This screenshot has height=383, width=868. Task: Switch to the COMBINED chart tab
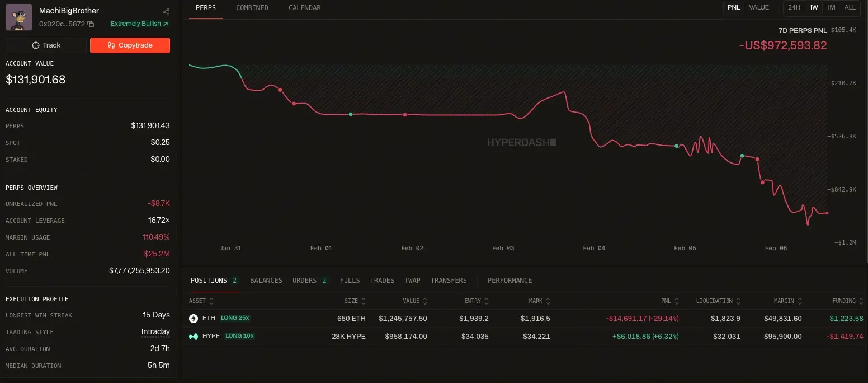[x=252, y=8]
